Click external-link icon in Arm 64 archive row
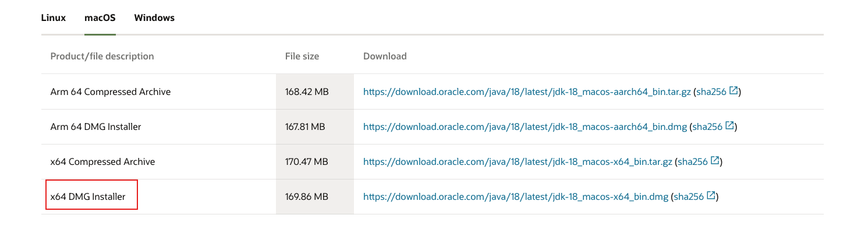This screenshot has width=868, height=243. (x=734, y=91)
